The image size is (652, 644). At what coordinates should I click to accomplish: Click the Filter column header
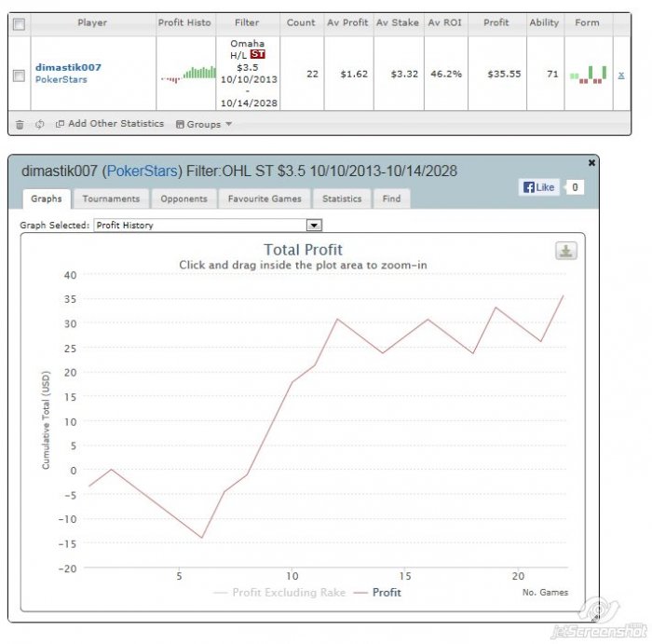click(247, 23)
